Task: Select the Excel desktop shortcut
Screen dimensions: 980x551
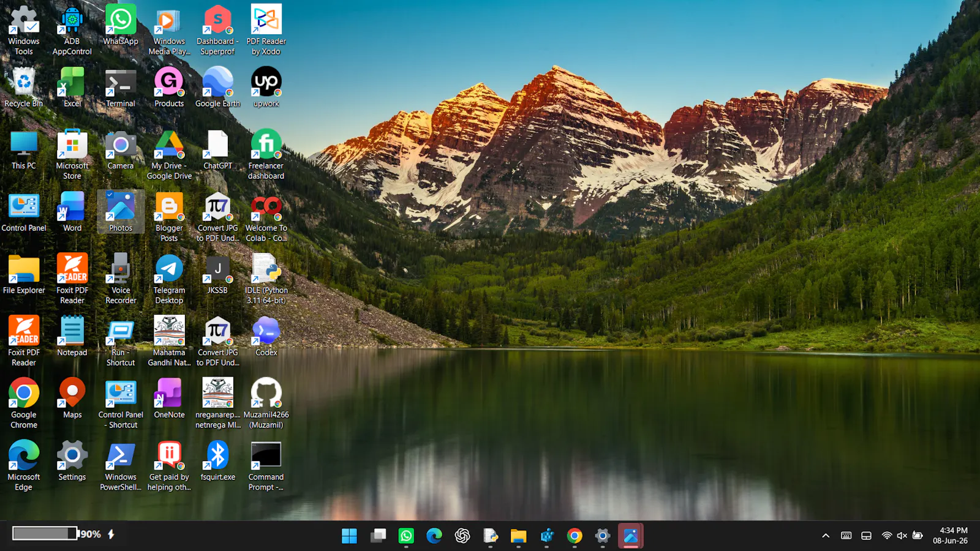Action: pyautogui.click(x=72, y=88)
